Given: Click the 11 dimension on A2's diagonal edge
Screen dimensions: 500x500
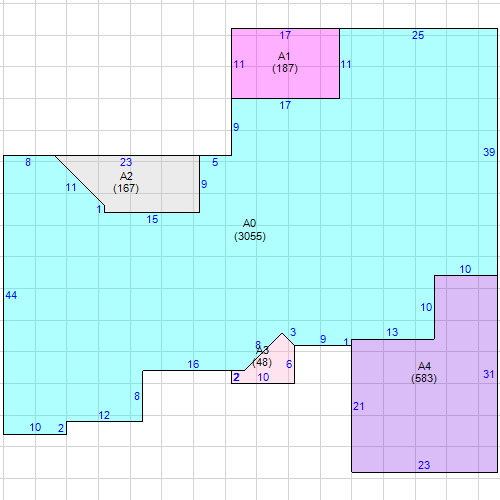Looking at the screenshot, I should pyautogui.click(x=71, y=187).
